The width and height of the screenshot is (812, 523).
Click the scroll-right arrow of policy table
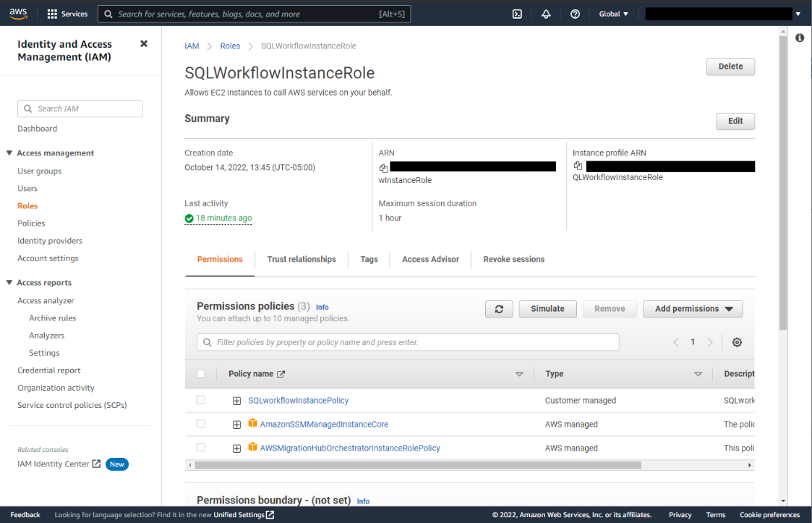(x=749, y=465)
